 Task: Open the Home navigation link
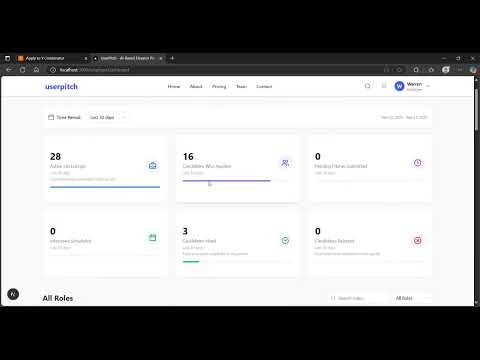click(x=174, y=86)
